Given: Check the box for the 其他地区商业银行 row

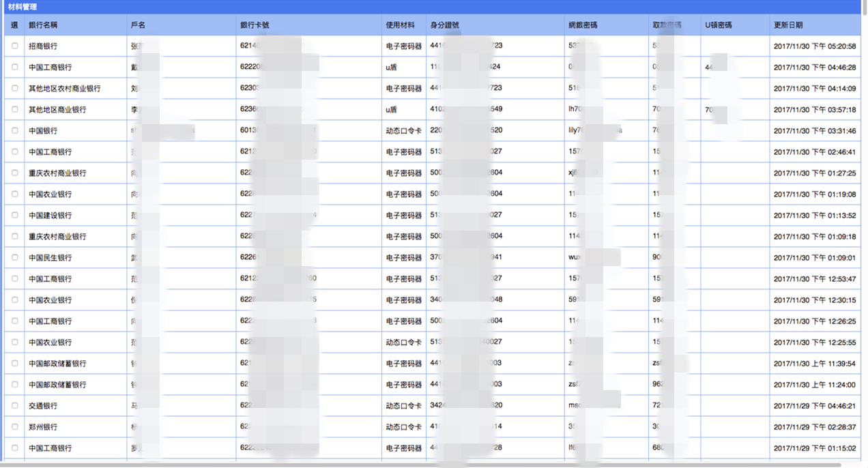Looking at the screenshot, I should pos(15,110).
